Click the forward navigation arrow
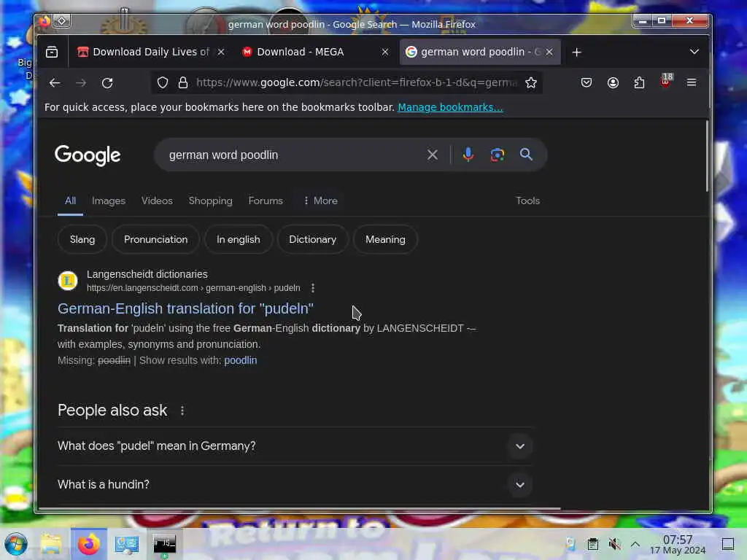 [81, 83]
